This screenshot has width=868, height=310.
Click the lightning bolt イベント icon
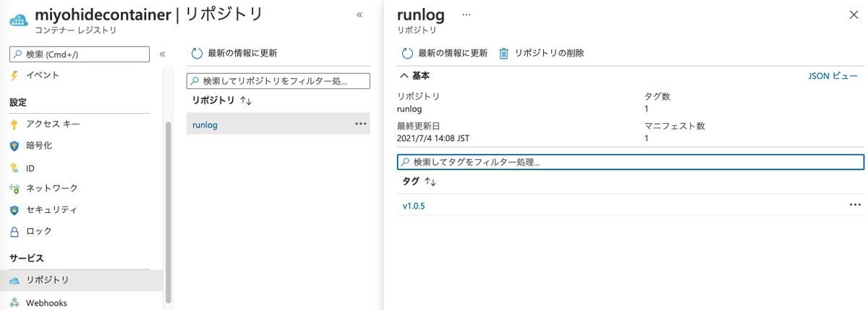tap(14, 75)
